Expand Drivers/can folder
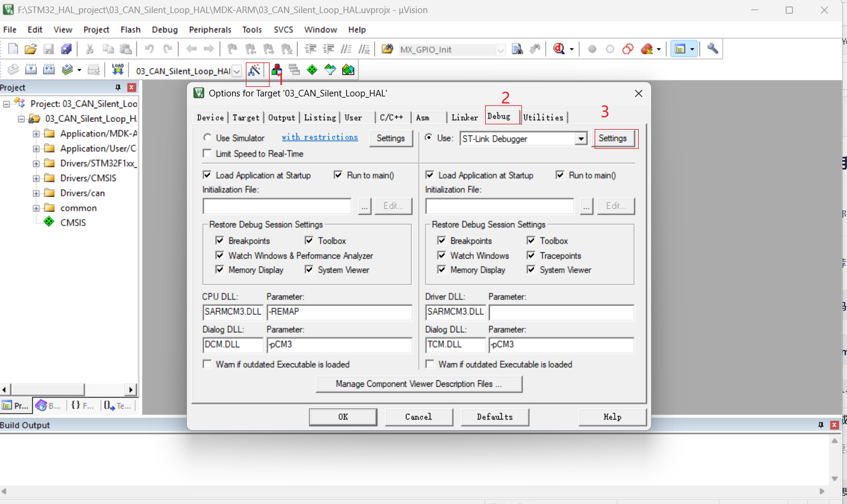This screenshot has height=504, width=847. point(36,193)
